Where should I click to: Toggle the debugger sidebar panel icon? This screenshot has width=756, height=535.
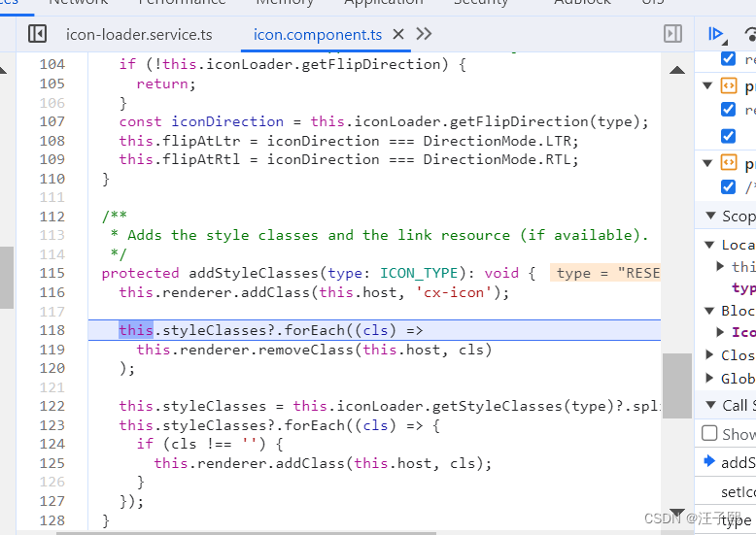(x=672, y=34)
